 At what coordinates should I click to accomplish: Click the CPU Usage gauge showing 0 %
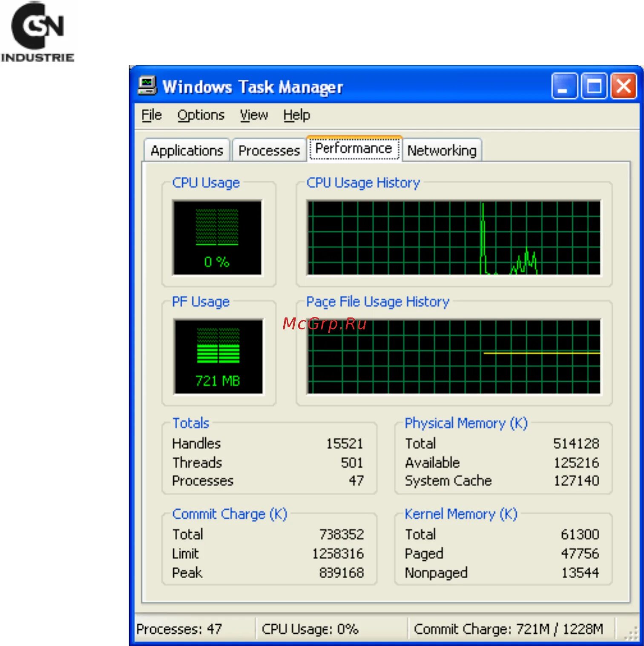click(x=217, y=237)
